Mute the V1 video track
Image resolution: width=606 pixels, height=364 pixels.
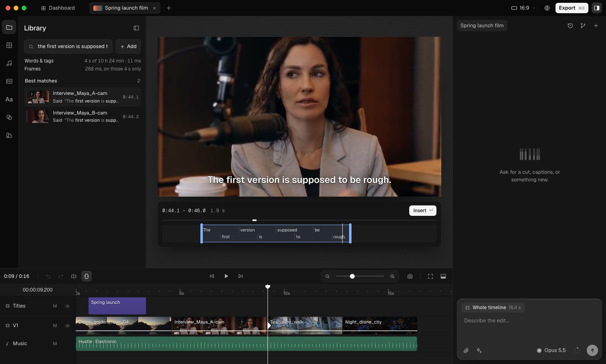55,326
